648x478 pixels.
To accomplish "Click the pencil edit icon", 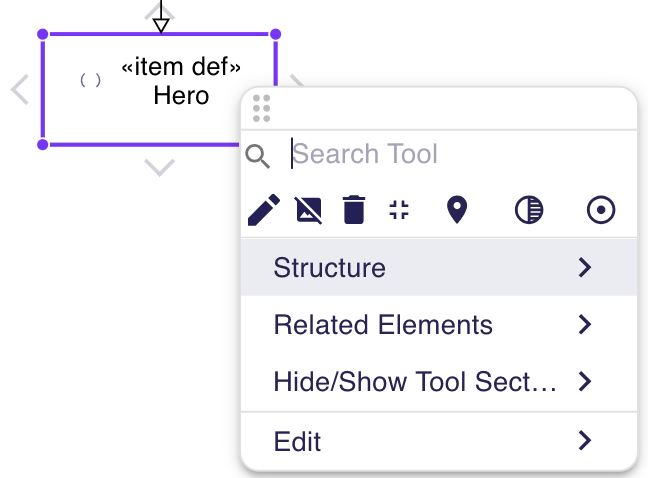I will pyautogui.click(x=264, y=210).
